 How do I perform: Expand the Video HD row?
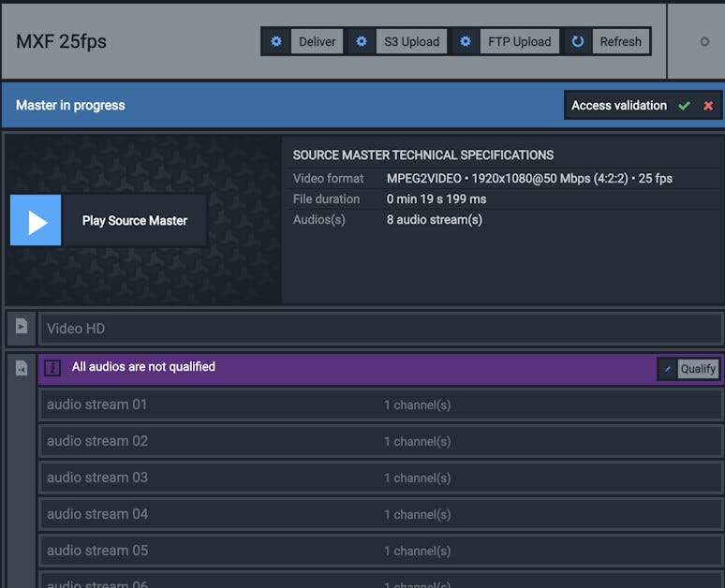click(x=380, y=329)
